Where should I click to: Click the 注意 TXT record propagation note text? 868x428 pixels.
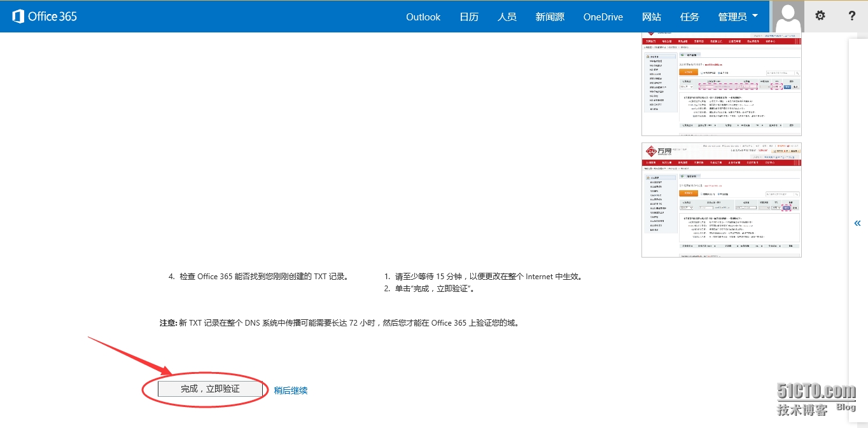pyautogui.click(x=340, y=323)
